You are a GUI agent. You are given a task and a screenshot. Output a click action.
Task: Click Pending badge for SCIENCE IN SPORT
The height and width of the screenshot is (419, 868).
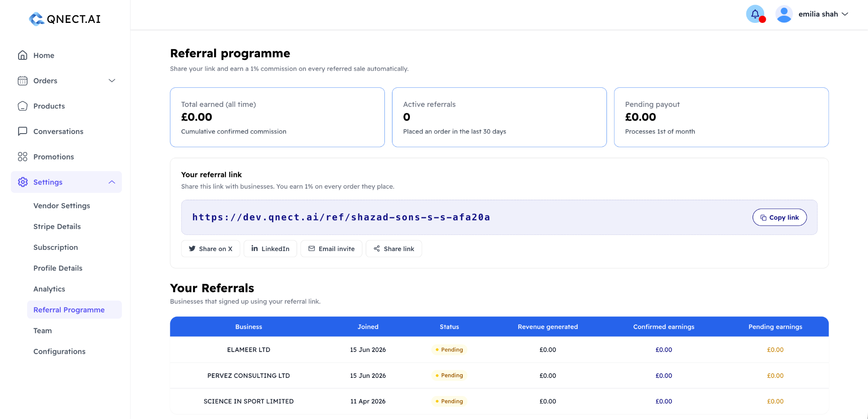(x=449, y=401)
